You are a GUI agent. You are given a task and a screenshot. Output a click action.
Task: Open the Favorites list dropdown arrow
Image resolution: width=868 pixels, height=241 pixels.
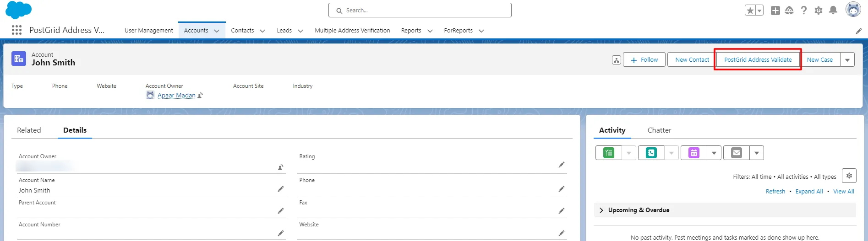pyautogui.click(x=759, y=11)
